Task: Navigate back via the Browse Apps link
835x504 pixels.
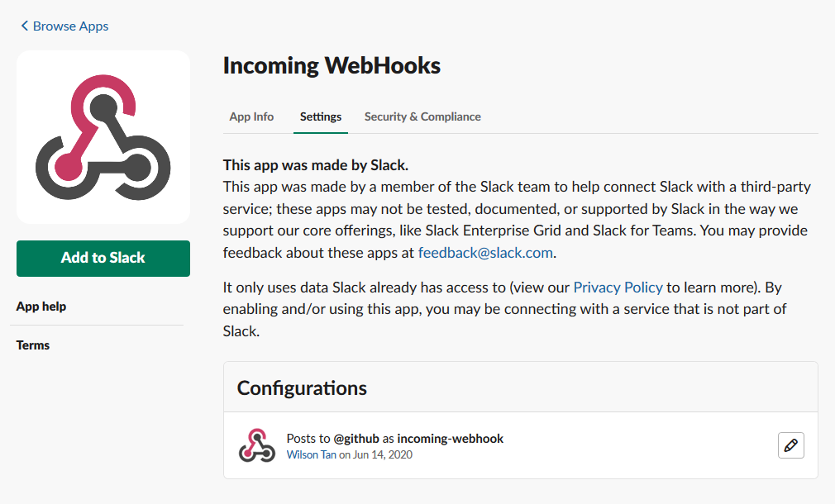Action: (x=69, y=26)
